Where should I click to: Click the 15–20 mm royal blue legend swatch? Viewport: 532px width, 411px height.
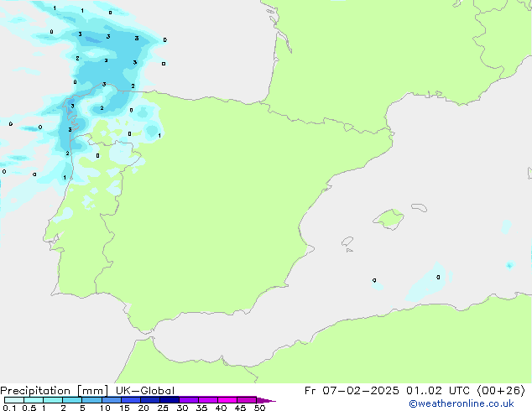pos(131,400)
